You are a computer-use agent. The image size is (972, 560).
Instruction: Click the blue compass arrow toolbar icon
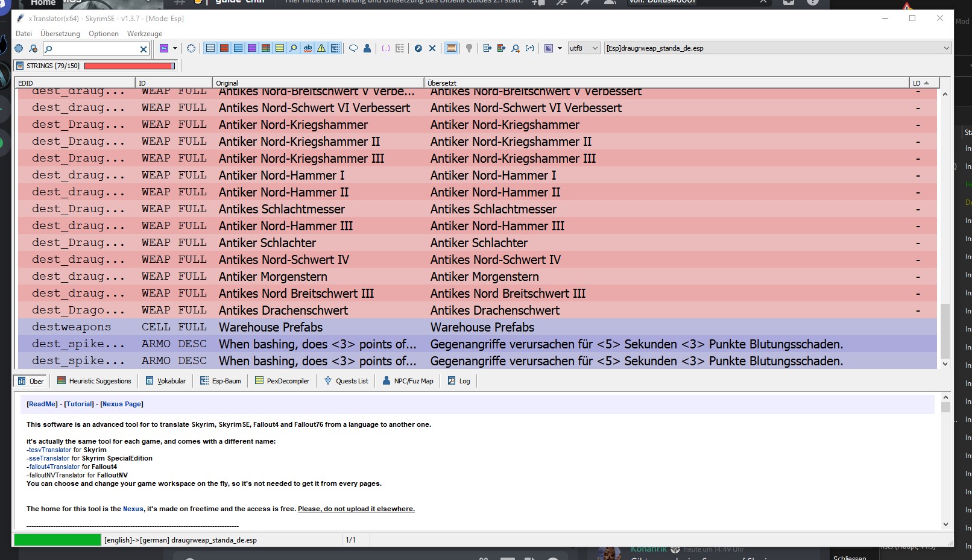coord(418,48)
